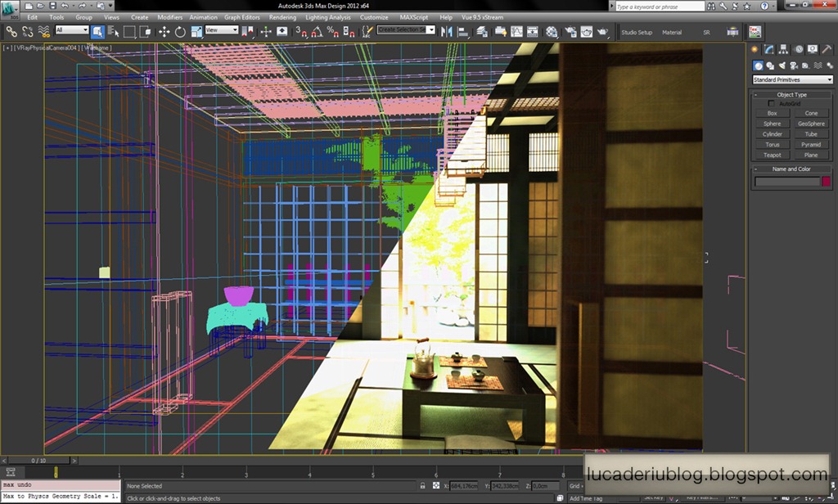The image size is (838, 504).
Task: Click the Bind to Space Warp icon
Action: (x=44, y=32)
